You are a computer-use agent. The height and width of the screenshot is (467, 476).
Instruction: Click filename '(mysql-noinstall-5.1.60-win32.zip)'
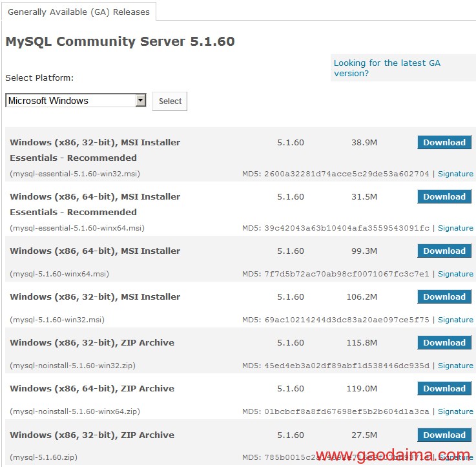(72, 366)
